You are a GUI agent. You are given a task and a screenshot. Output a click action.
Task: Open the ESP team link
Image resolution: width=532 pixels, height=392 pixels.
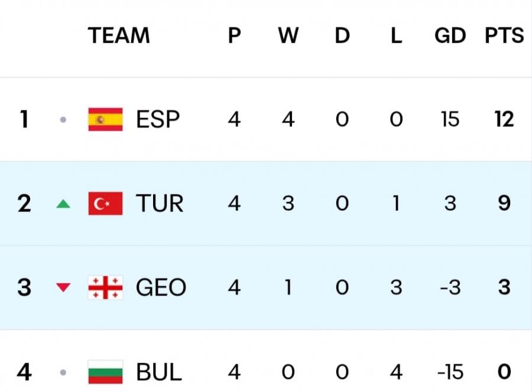158,120
